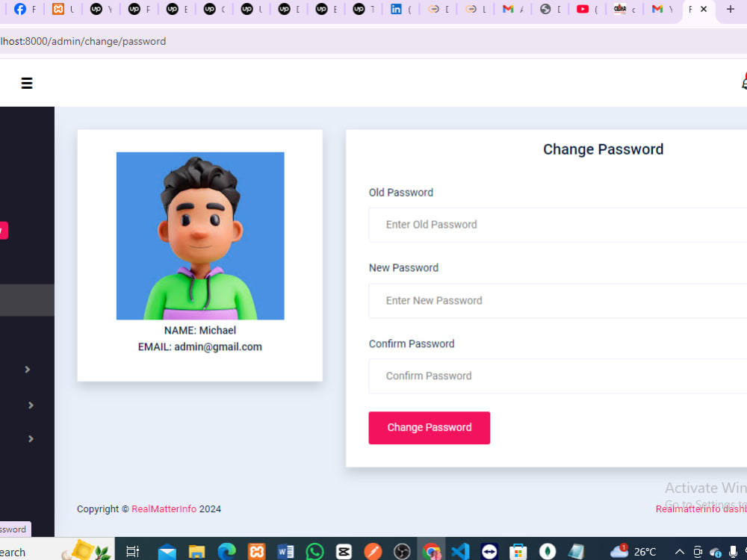747x560 pixels.
Task: Open WhatsApp from taskbar
Action: pyautogui.click(x=315, y=552)
